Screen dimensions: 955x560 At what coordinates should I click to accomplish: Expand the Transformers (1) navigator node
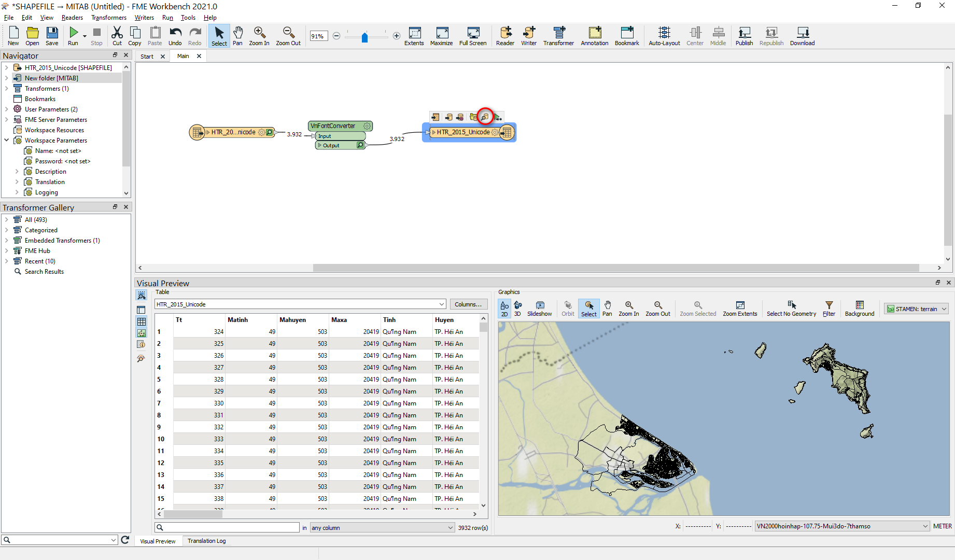click(6, 88)
